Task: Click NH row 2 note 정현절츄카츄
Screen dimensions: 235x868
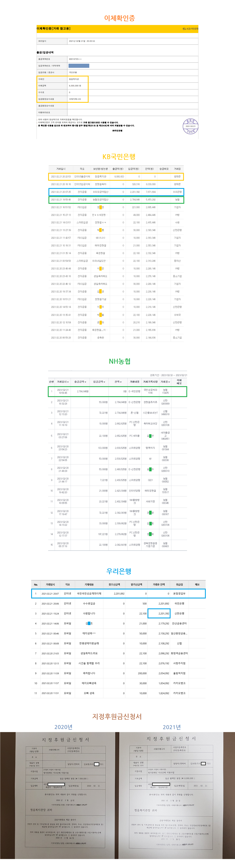Action: (x=150, y=402)
